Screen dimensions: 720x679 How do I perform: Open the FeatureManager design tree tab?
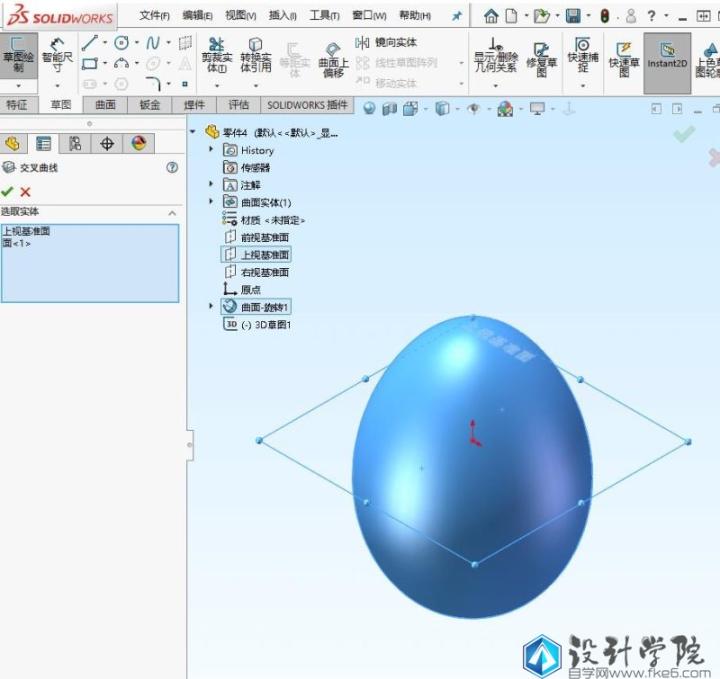(x=13, y=144)
